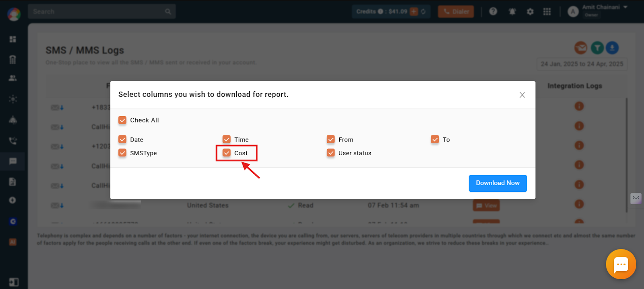Image resolution: width=644 pixels, height=289 pixels.
Task: Refresh the credits balance icon
Action: coord(423,12)
